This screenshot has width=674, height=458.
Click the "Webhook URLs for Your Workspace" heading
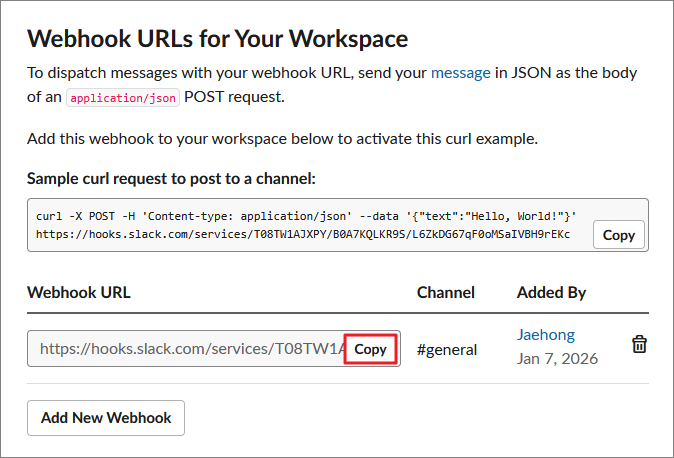coord(217,39)
